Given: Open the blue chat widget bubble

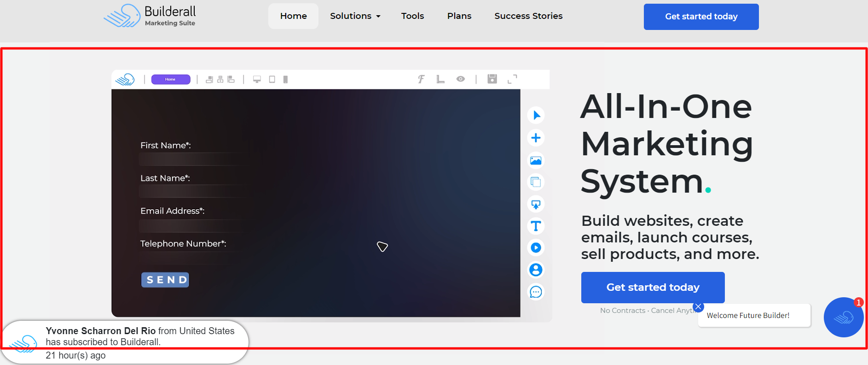Looking at the screenshot, I should pyautogui.click(x=843, y=317).
